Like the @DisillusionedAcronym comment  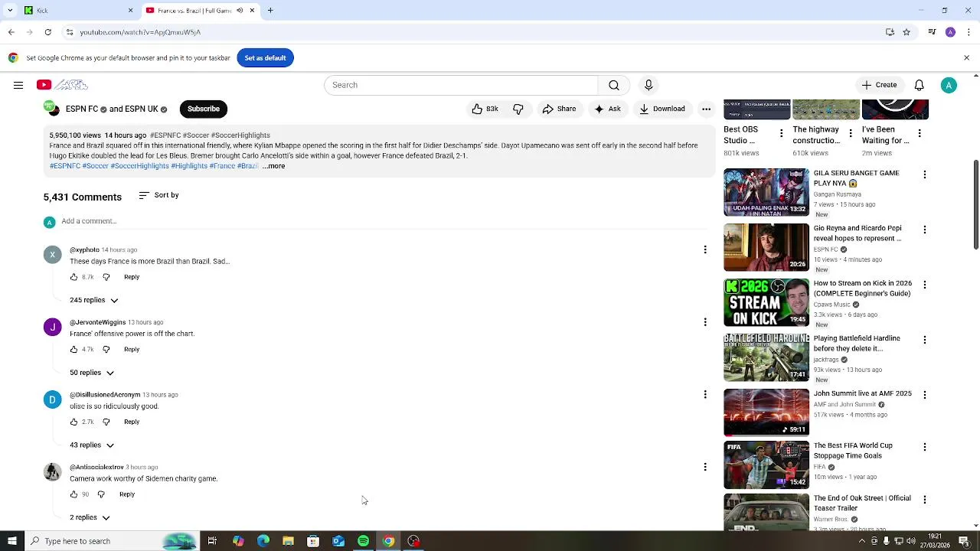[74, 422]
